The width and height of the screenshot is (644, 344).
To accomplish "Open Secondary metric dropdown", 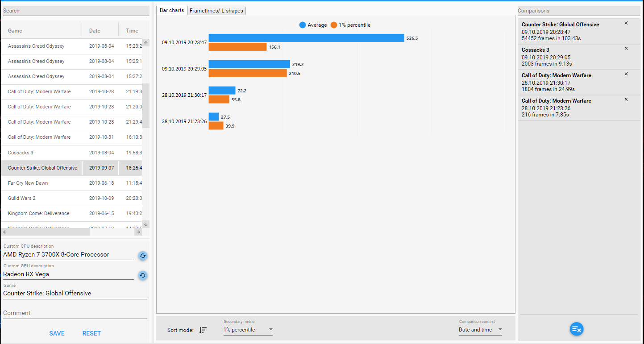I will pyautogui.click(x=248, y=330).
